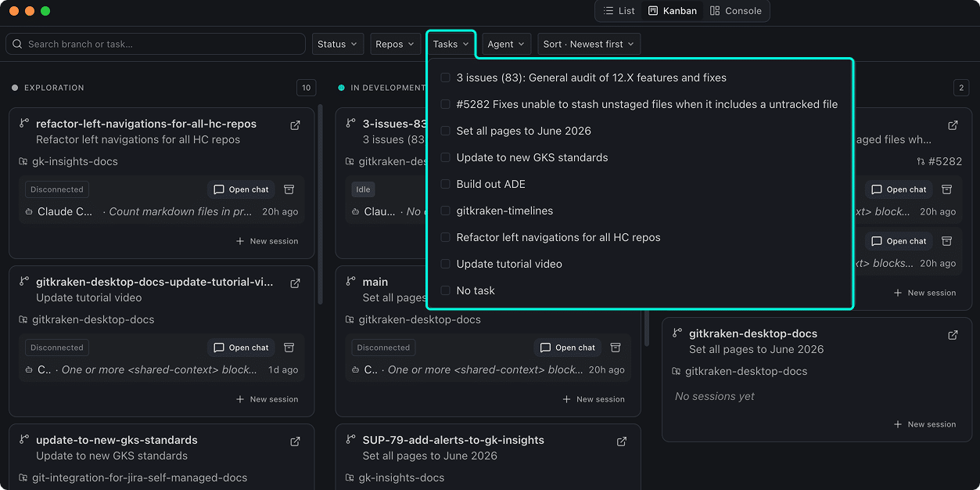Open refactor-left-navigations-for-all-hc-repos card in external window
This screenshot has height=490, width=980.
[295, 125]
